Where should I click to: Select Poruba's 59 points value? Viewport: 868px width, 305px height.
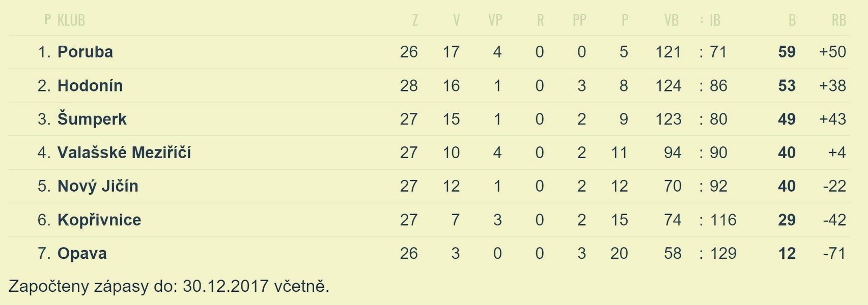[787, 52]
